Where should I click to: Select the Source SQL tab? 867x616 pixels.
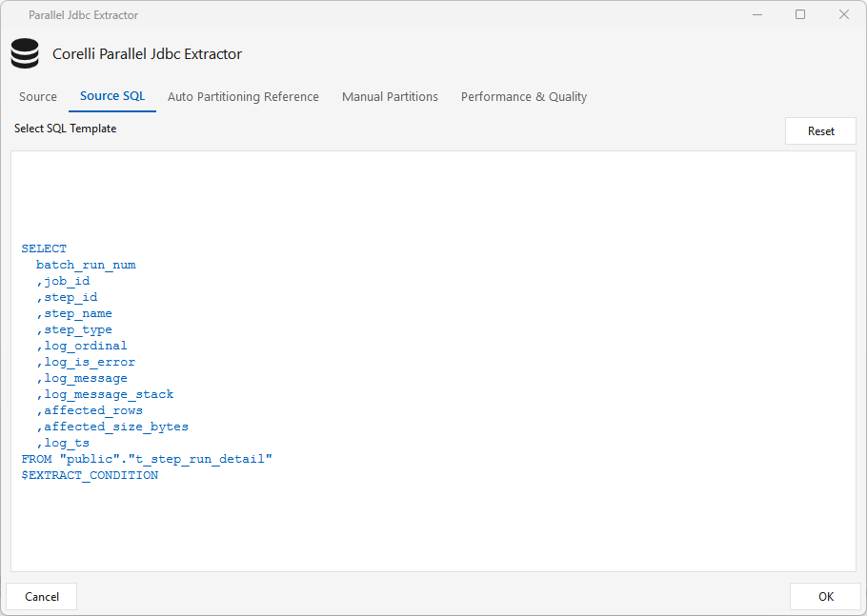112,96
